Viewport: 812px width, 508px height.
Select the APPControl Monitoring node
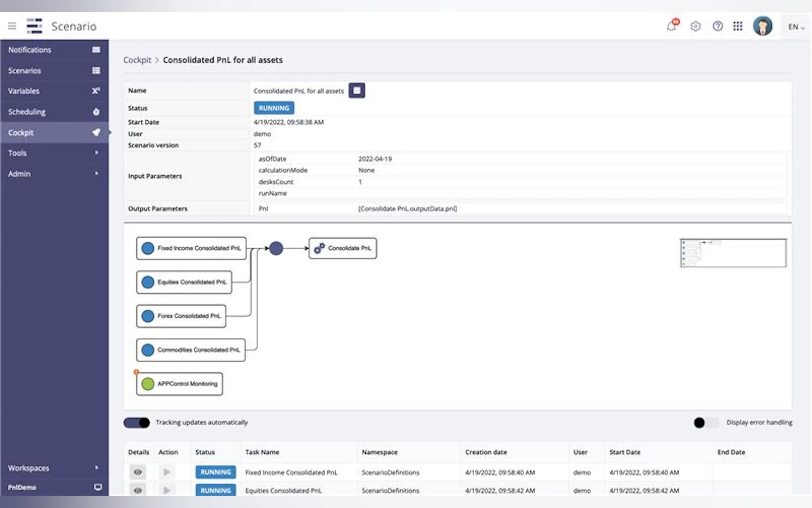pyautogui.click(x=180, y=384)
